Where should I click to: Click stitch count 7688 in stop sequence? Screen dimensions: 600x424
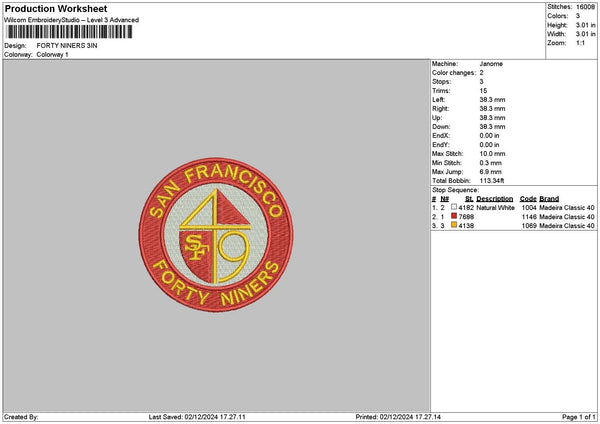click(x=466, y=217)
